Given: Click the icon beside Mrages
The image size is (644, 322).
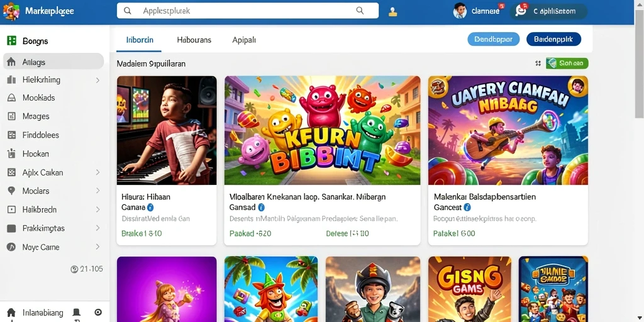Looking at the screenshot, I should (x=11, y=116).
